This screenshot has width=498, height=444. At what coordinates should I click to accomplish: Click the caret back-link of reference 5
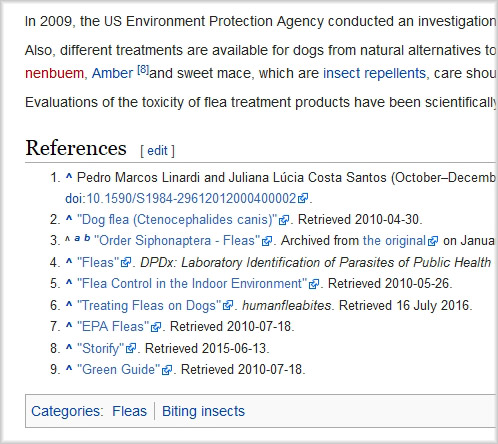(69, 283)
